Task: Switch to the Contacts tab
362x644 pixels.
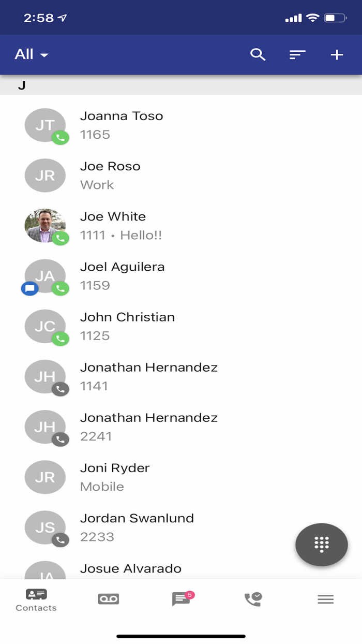Action: click(x=36, y=599)
